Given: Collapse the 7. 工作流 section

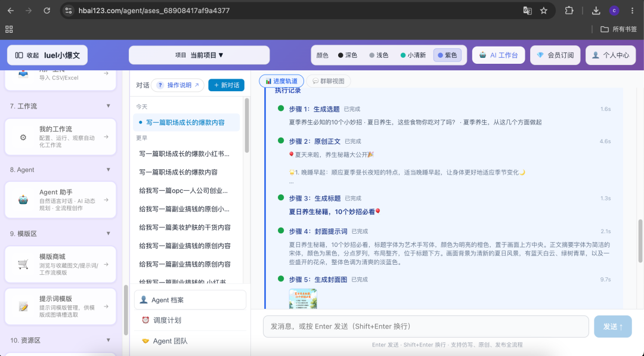Looking at the screenshot, I should [109, 106].
